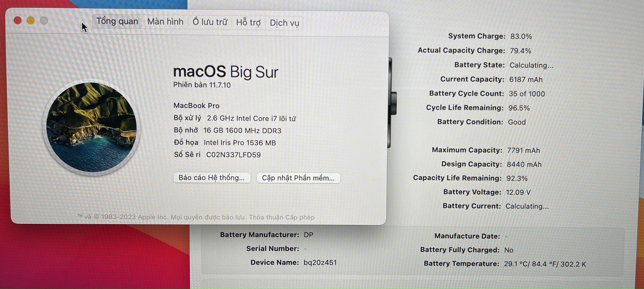Click Battery Manufacturer value DP

click(308, 235)
